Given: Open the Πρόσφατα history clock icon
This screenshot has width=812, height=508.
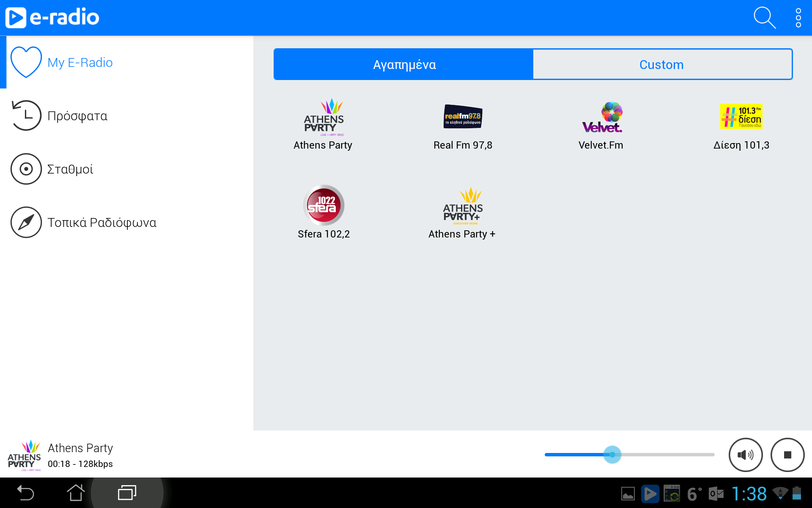Looking at the screenshot, I should pos(26,115).
